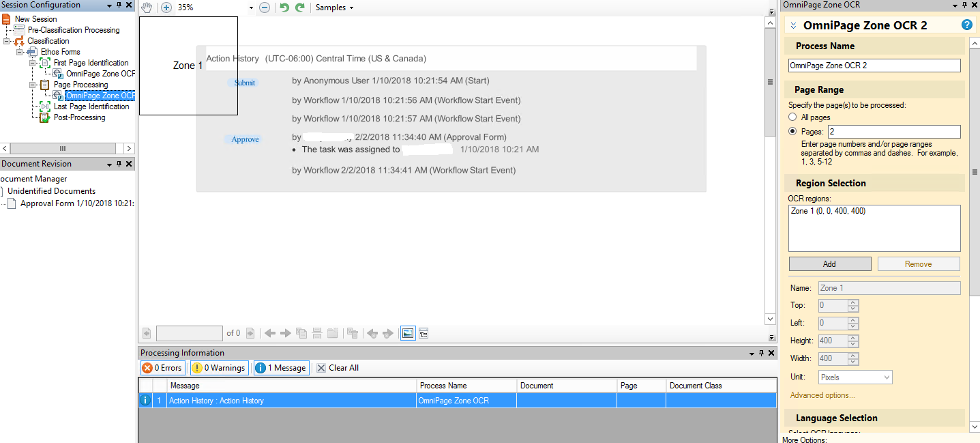Close the Document Revision panel
This screenshot has height=443, width=980.
(x=129, y=164)
